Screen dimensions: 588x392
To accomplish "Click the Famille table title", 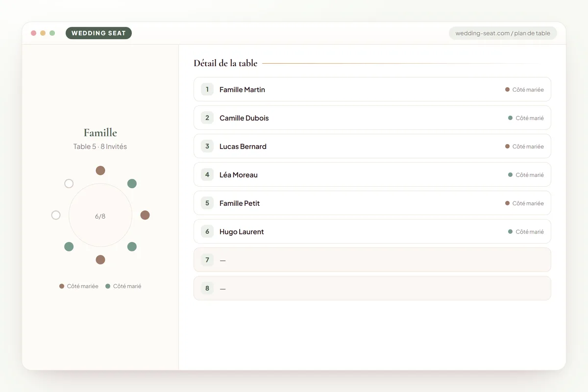I will [100, 133].
